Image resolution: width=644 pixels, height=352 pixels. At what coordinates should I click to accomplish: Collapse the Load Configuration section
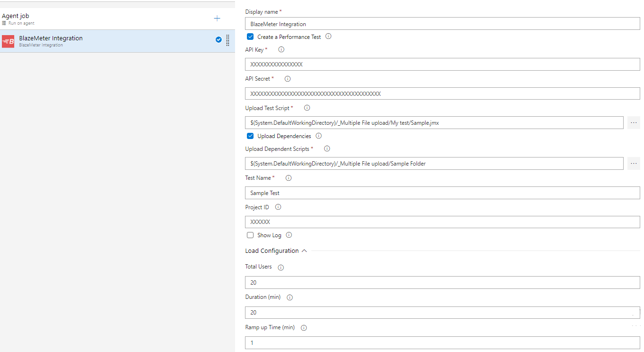tap(304, 250)
